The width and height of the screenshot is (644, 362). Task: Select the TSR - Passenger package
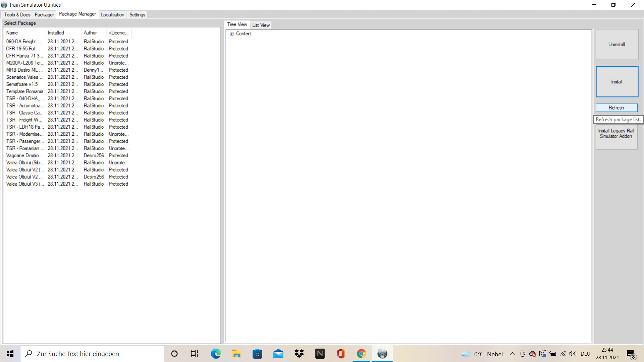point(67,141)
